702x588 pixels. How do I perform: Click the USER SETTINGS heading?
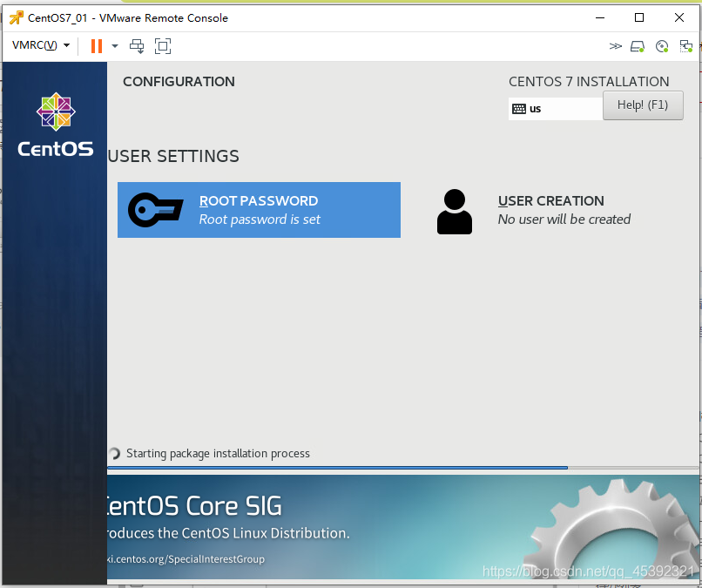(173, 156)
